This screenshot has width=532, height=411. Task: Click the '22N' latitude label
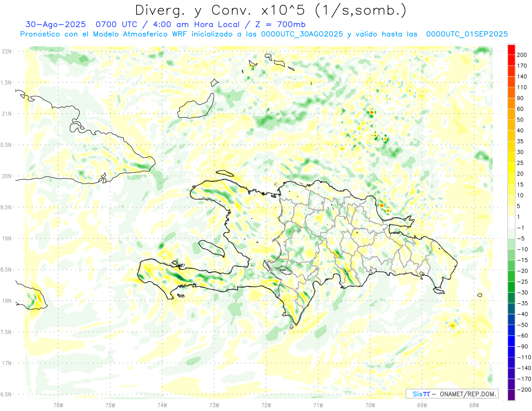(x=7, y=51)
